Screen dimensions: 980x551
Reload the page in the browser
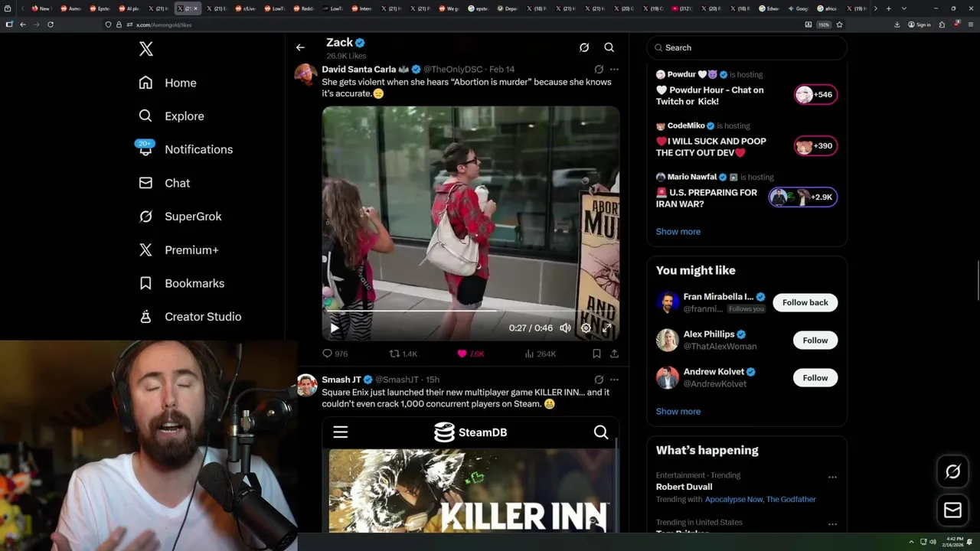pyautogui.click(x=51, y=24)
